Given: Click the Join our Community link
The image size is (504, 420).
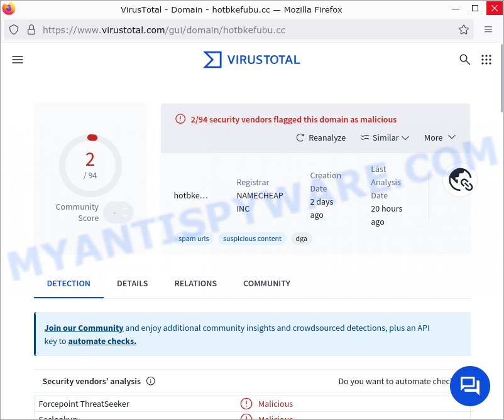Looking at the screenshot, I should coord(84,328).
